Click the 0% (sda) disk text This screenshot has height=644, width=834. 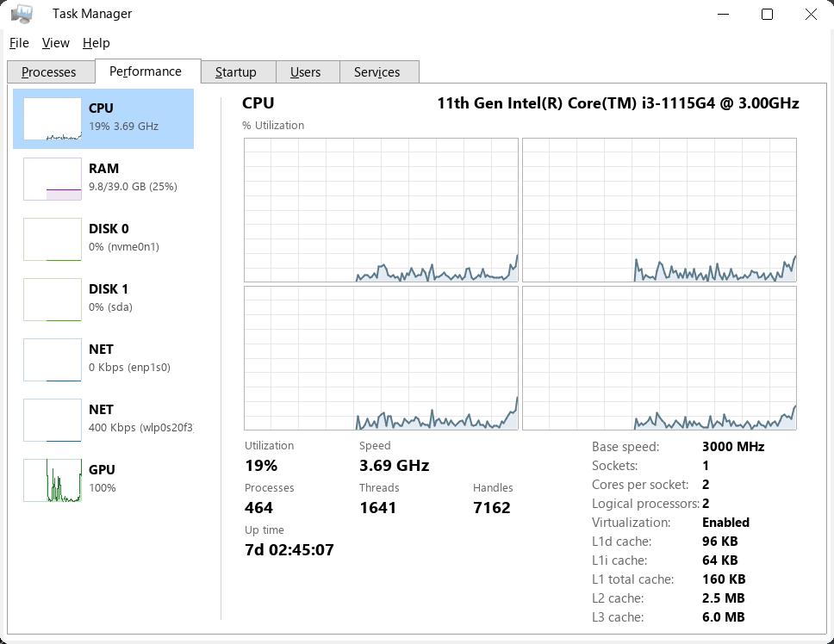110,307
